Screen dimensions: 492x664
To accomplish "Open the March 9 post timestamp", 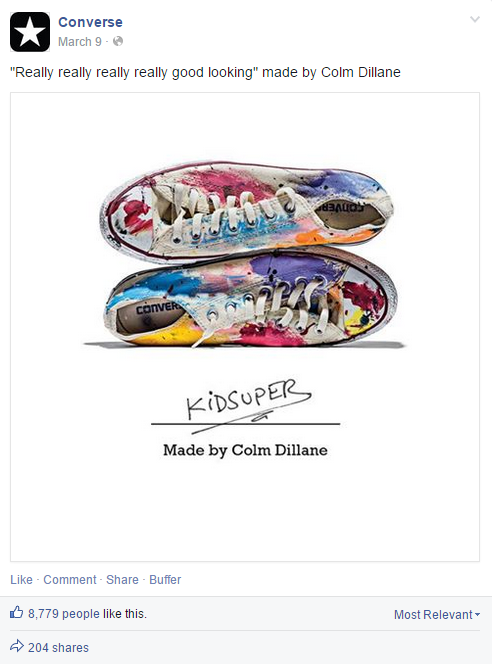I will (80, 42).
